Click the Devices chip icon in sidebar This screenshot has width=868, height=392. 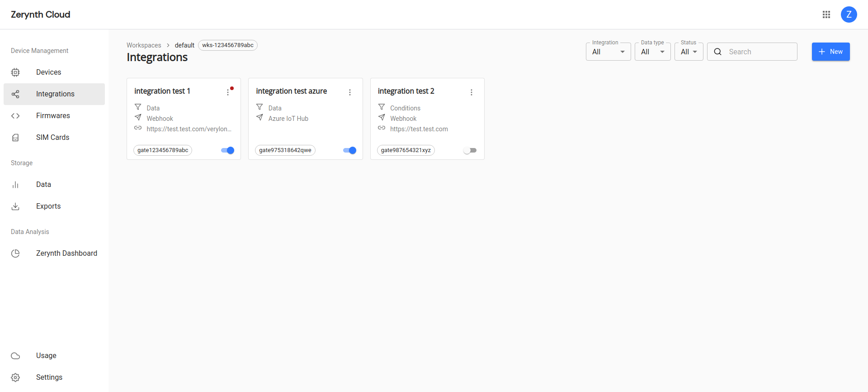point(15,72)
